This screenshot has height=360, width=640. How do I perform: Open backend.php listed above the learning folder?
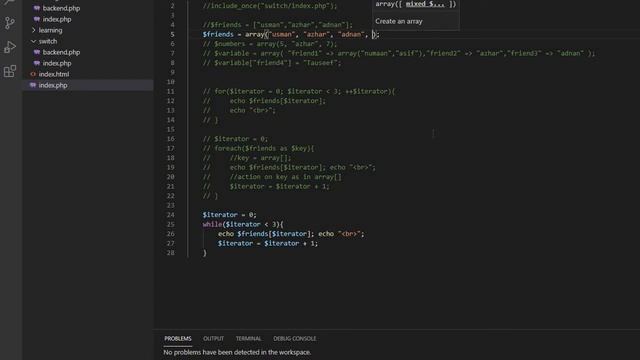pos(61,8)
